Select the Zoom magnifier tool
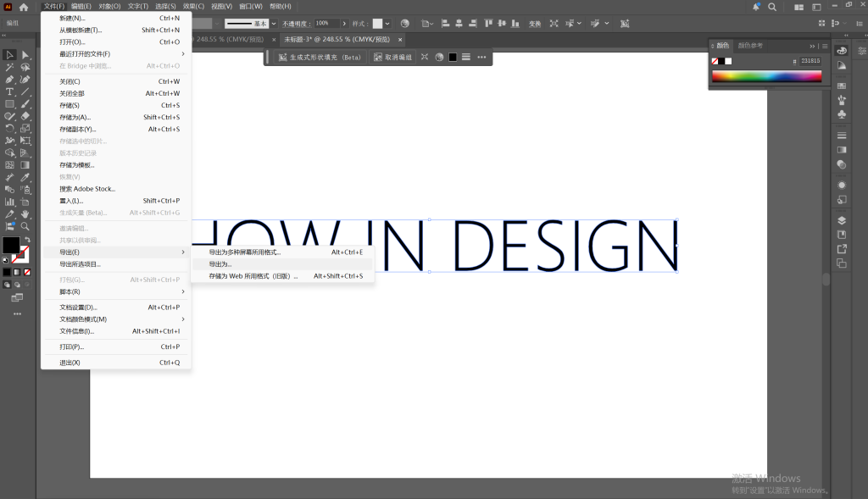The width and height of the screenshot is (868, 499). click(x=25, y=226)
